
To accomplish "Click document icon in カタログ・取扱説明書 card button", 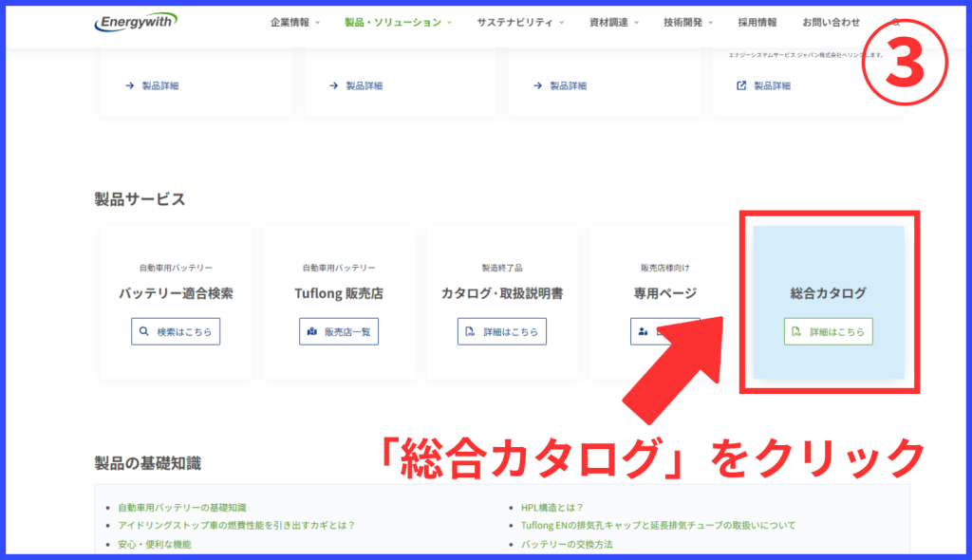I will pos(470,332).
